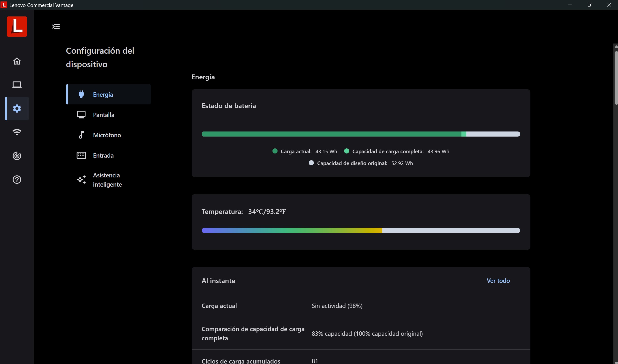
Task: Open the Wi-Fi icon in sidebar
Action: pyautogui.click(x=17, y=132)
